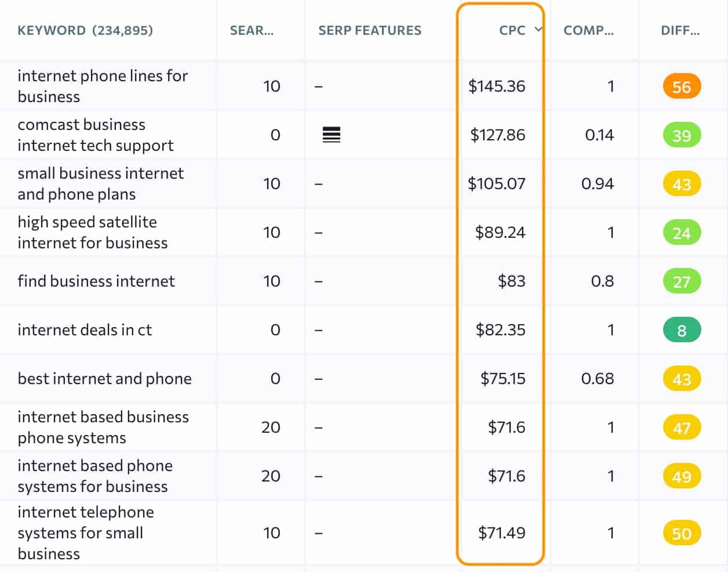Select the green 24 difficulty score badge
728x572 pixels.
681,232
